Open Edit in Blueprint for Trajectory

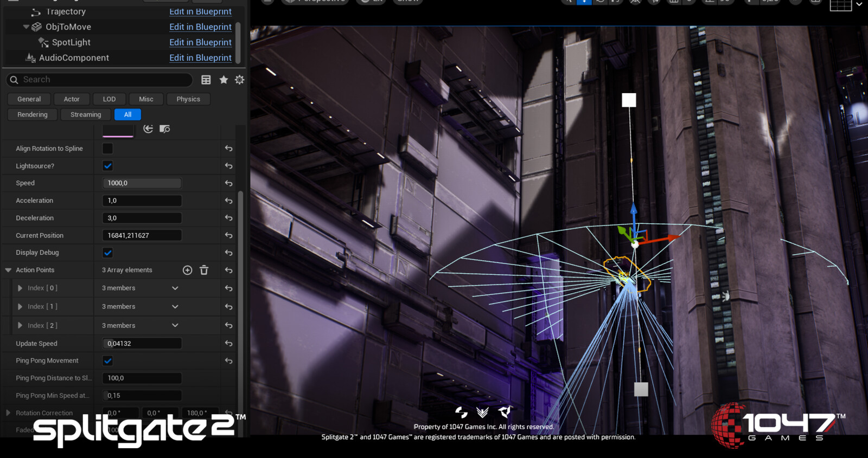click(200, 11)
